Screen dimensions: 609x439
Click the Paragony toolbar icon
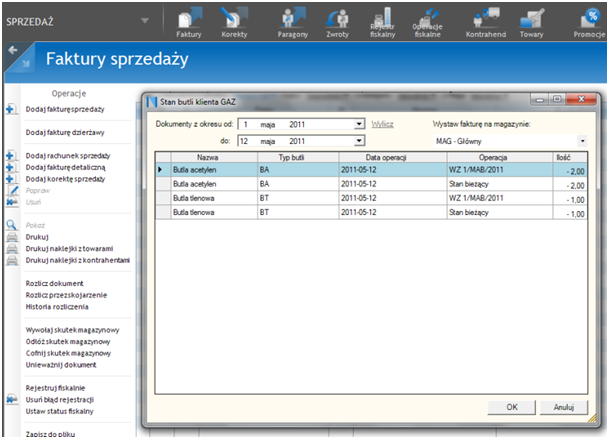coord(293,21)
